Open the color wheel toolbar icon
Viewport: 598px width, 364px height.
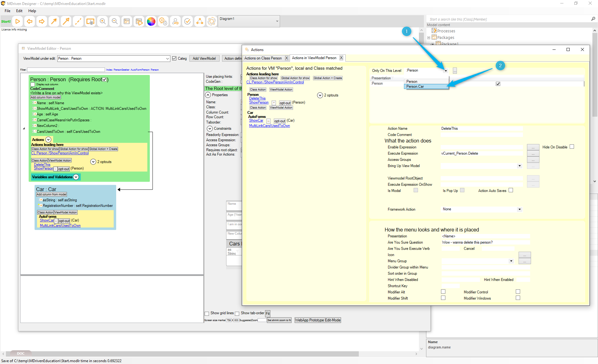coord(151,21)
